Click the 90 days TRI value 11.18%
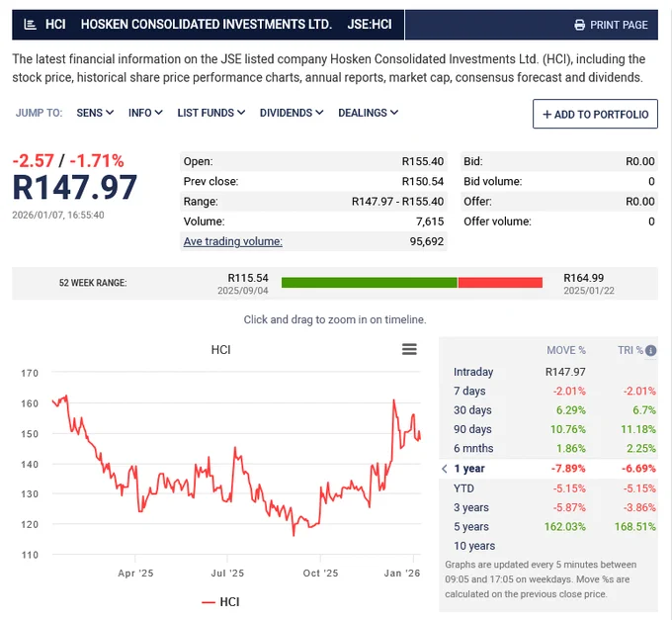 click(x=638, y=429)
